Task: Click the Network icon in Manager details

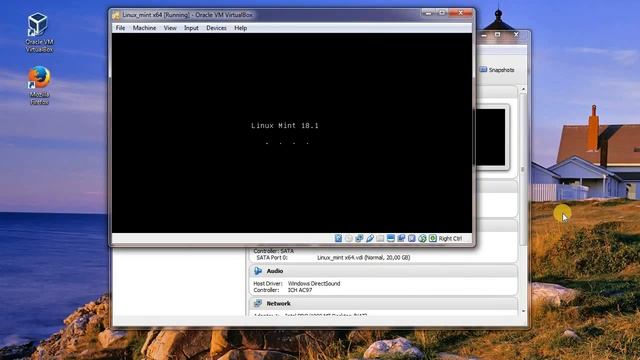Action: tap(258, 303)
